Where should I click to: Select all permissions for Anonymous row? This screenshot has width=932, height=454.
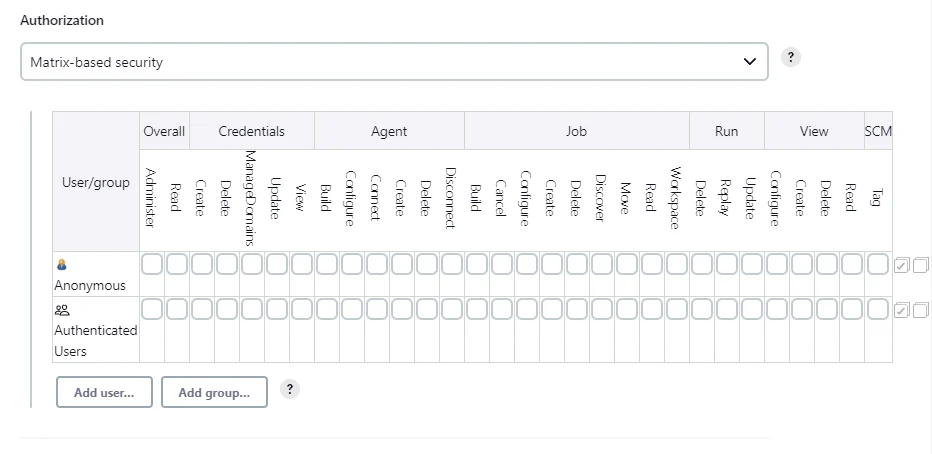901,264
